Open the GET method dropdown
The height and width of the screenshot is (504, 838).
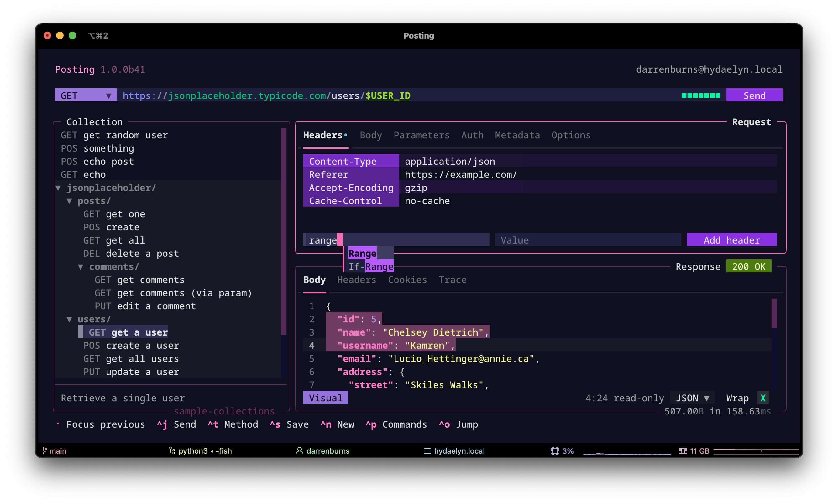[86, 95]
